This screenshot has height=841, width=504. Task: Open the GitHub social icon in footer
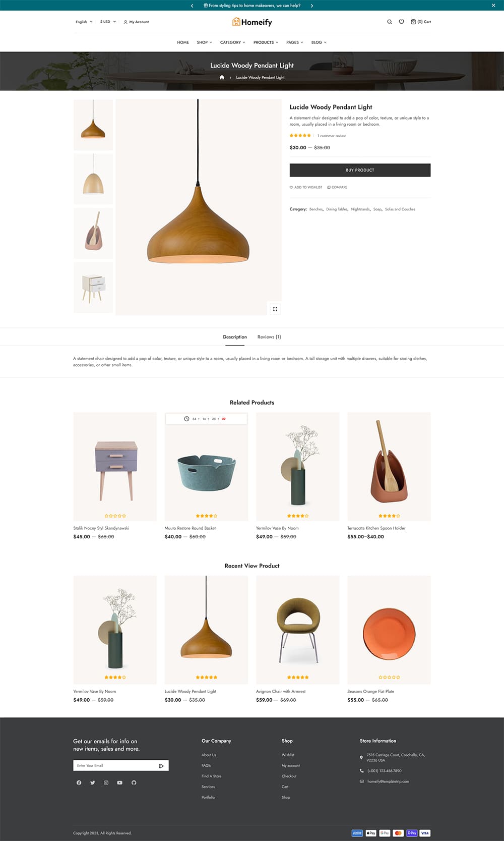pyautogui.click(x=134, y=782)
